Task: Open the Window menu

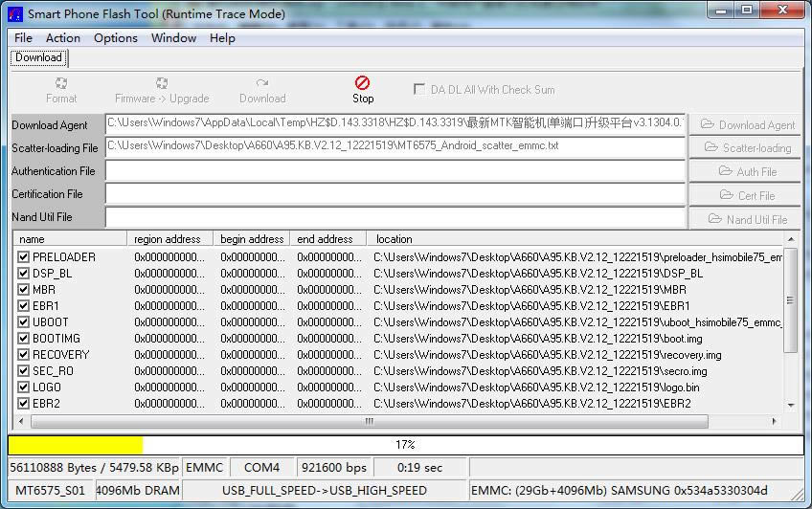Action: [x=173, y=38]
